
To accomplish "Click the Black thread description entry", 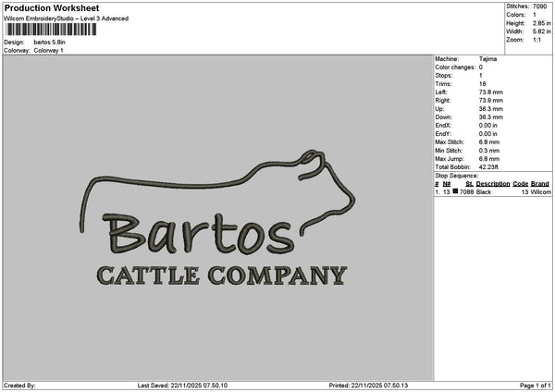I will [x=484, y=191].
